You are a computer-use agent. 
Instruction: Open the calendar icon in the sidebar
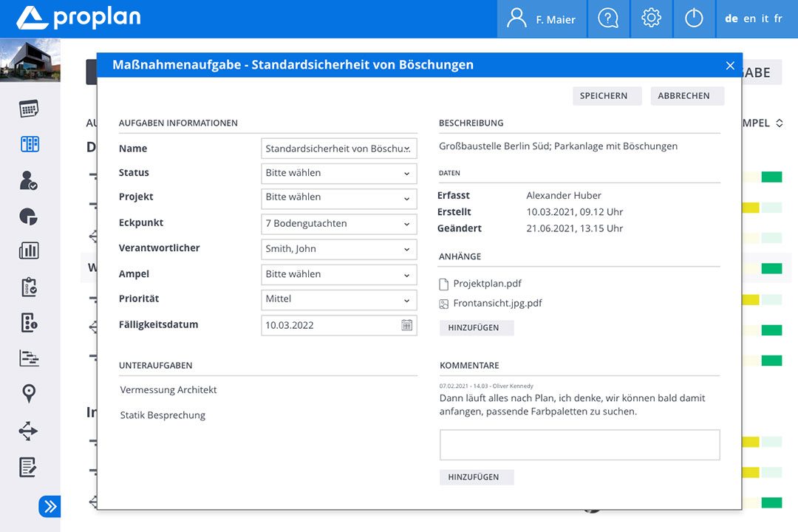coord(29,109)
